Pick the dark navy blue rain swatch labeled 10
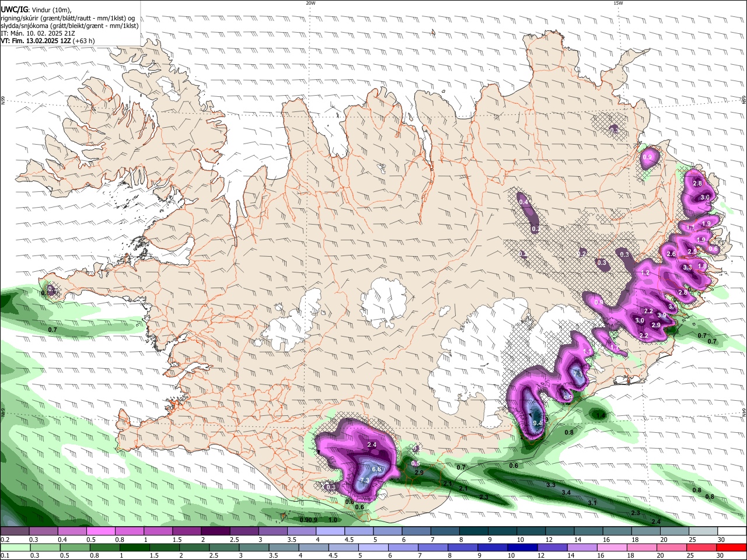 (522, 547)
